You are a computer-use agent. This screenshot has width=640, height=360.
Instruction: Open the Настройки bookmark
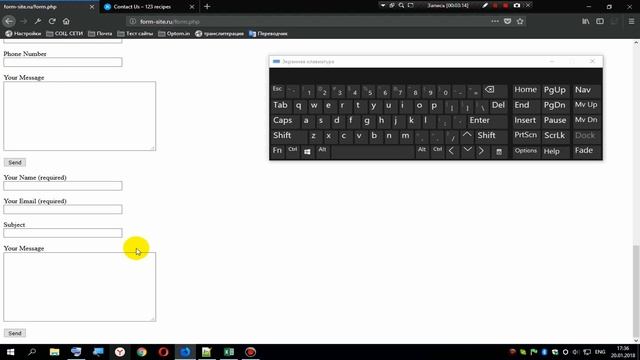click(x=23, y=33)
